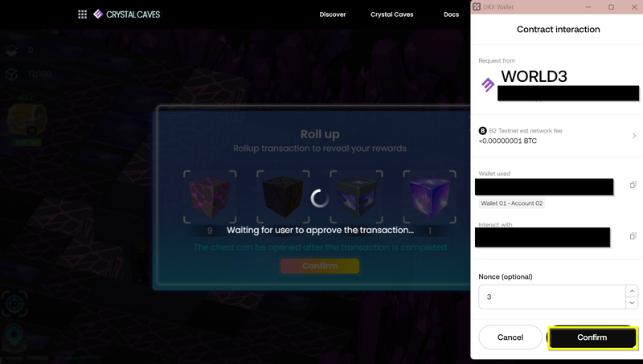643x364 pixels.
Task: Open the Crystal Caves nav item
Action: (392, 14)
